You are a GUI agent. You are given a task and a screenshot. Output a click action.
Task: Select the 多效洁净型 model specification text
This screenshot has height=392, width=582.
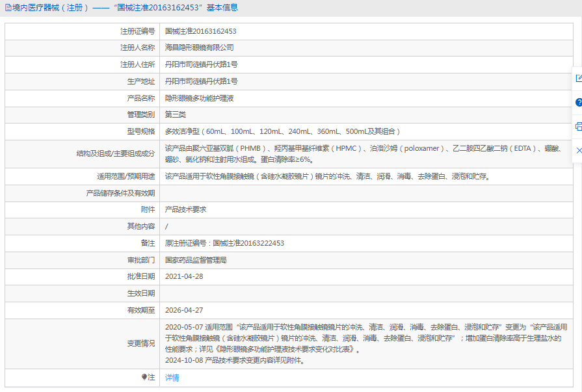(282, 131)
